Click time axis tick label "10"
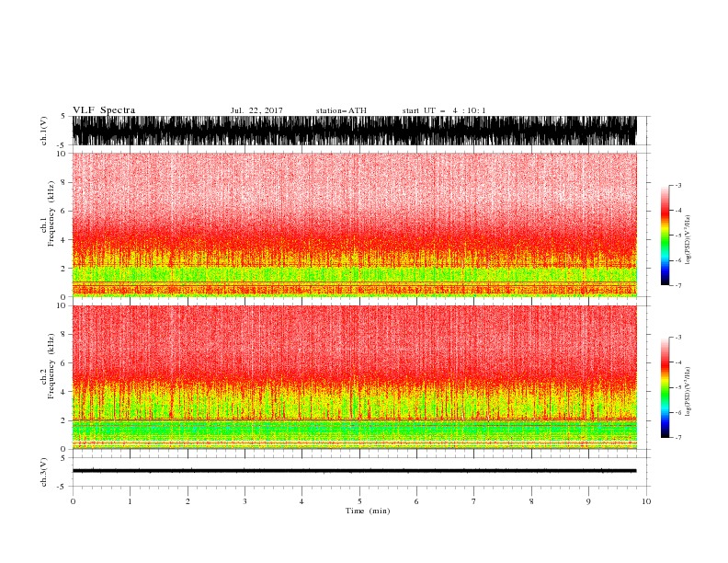Image resolution: width=728 pixels, height=563 pixels. pos(646,501)
